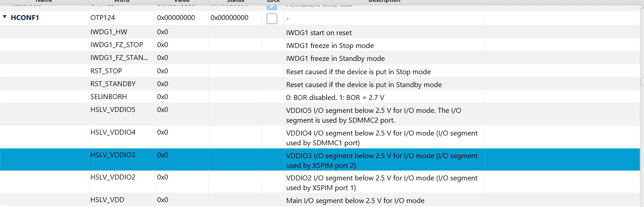The width and height of the screenshot is (644, 207).
Task: Select the 'IWDG1 freeze in Stop mode' description
Action: click(330, 46)
